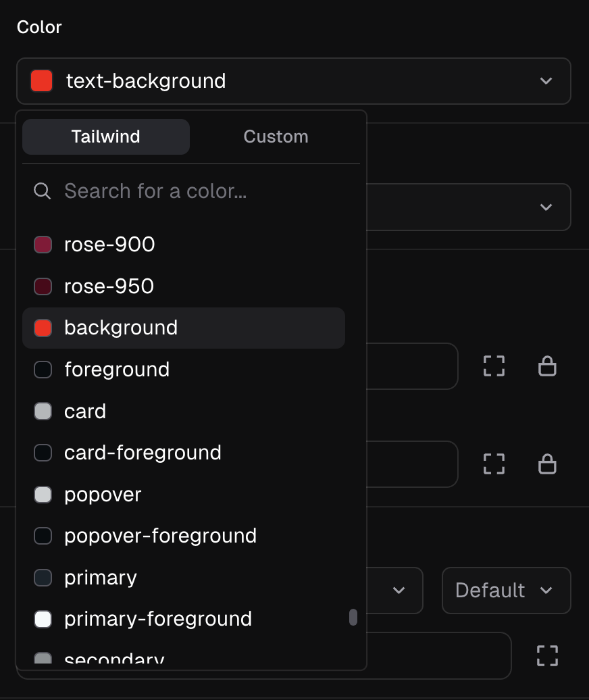
Task: Select the rose-900 color option
Action: pos(109,245)
